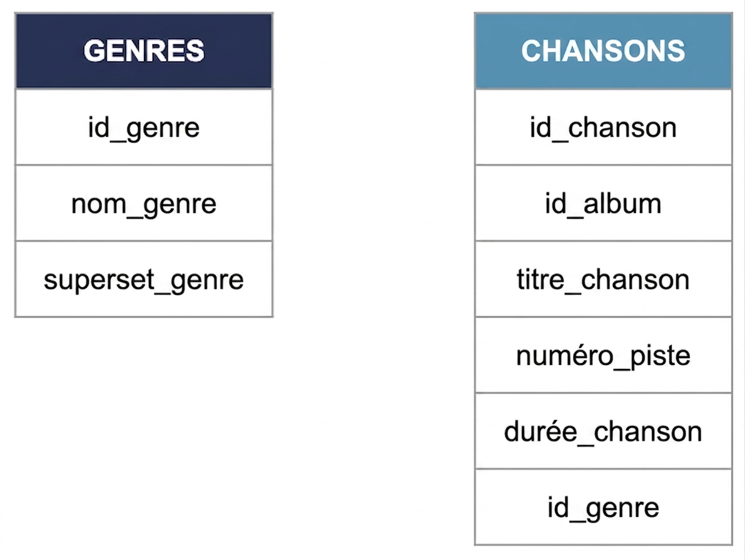This screenshot has width=745, height=560.
Task: Select the id_genre field in CHANSONS table
Action: click(604, 507)
